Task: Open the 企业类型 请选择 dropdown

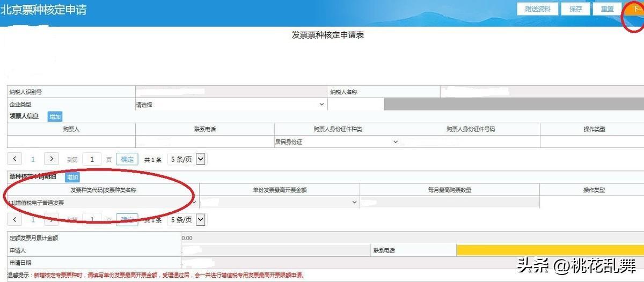Action: coord(231,105)
